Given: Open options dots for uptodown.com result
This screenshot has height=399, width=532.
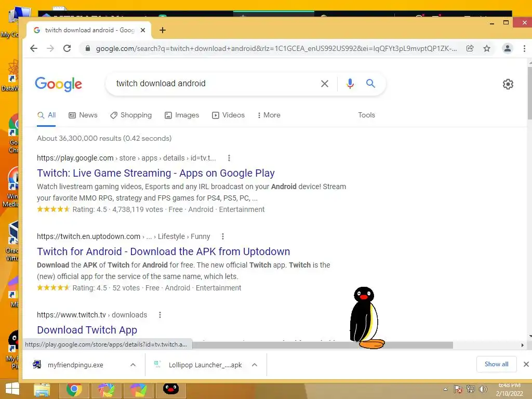Looking at the screenshot, I should pos(222,236).
